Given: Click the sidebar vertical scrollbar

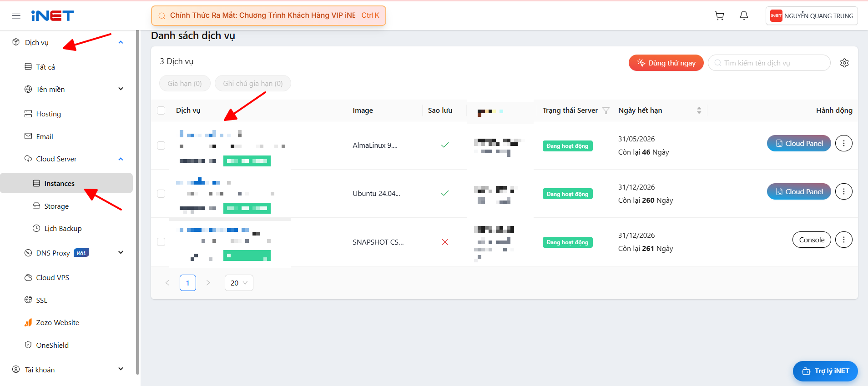Looking at the screenshot, I should pyautogui.click(x=137, y=202).
